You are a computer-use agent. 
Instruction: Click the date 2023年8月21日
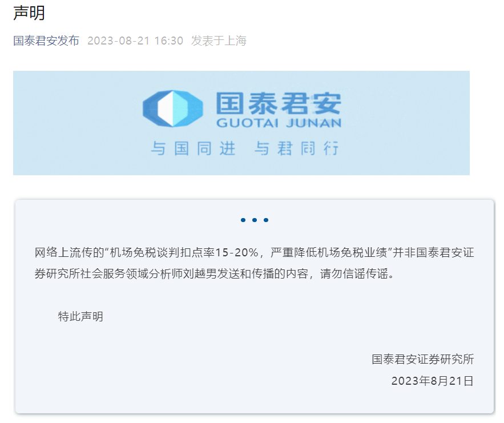coord(432,381)
